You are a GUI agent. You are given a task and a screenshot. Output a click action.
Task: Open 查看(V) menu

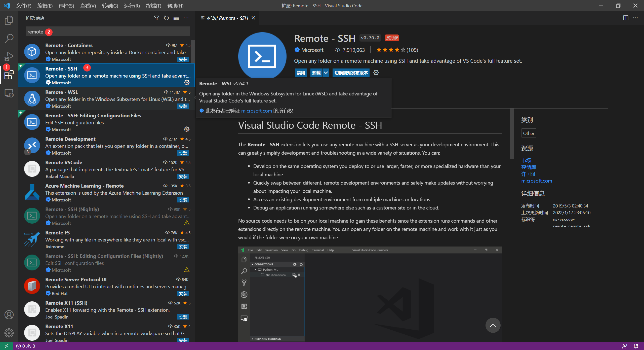click(x=88, y=6)
